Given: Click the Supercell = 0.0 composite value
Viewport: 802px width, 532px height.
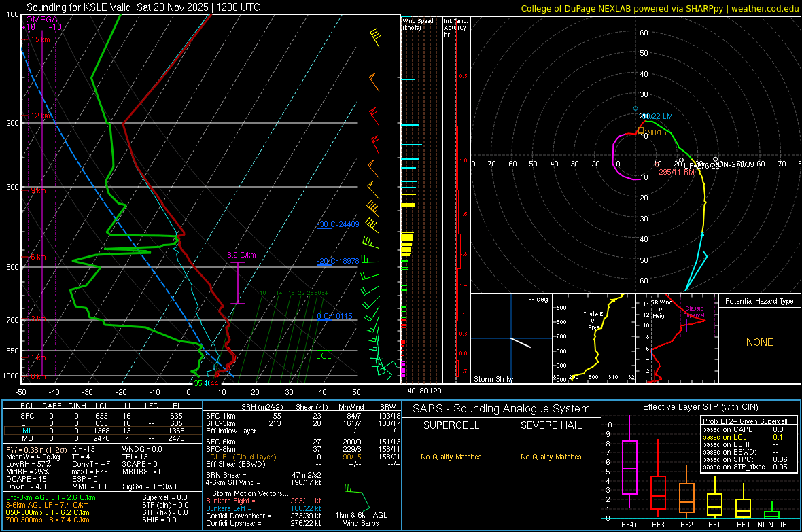Looking at the screenshot, I should coord(164,498).
